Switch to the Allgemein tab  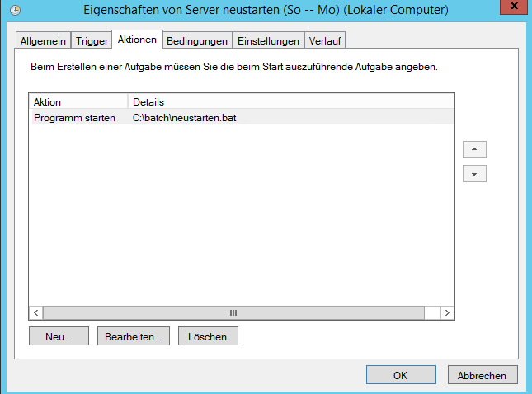(43, 41)
